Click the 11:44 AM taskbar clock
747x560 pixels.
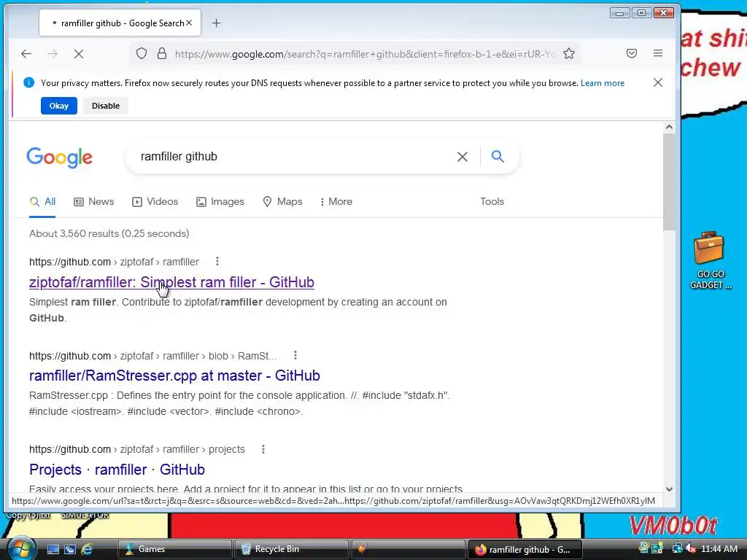pos(719,549)
